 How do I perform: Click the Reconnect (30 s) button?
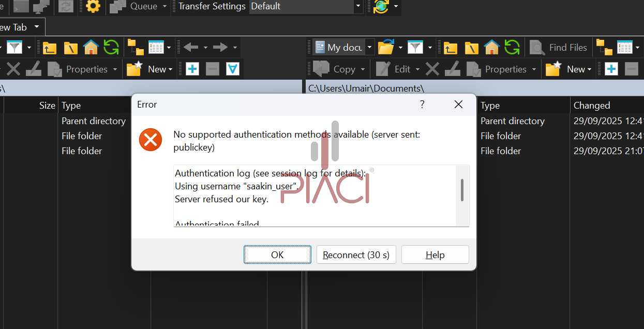tap(356, 255)
